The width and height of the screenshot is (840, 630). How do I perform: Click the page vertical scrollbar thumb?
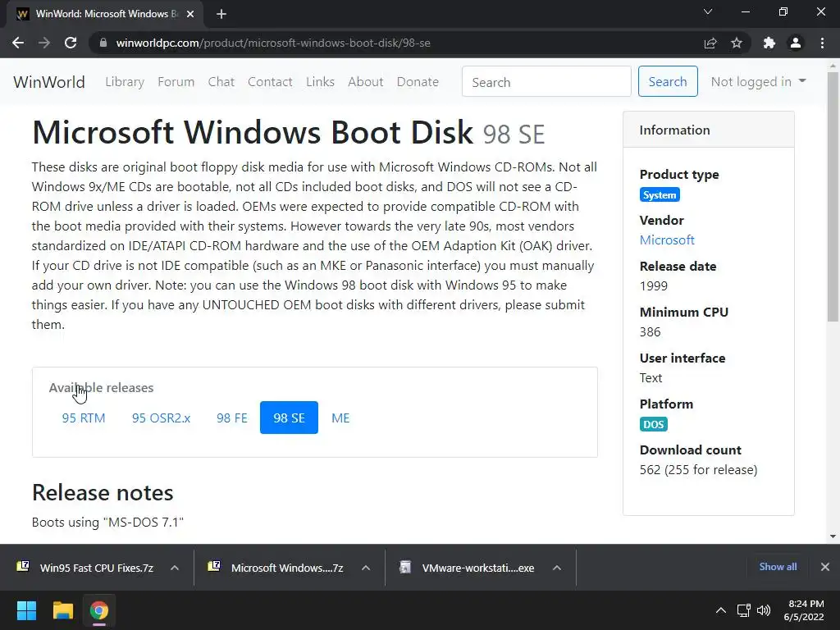click(x=833, y=197)
